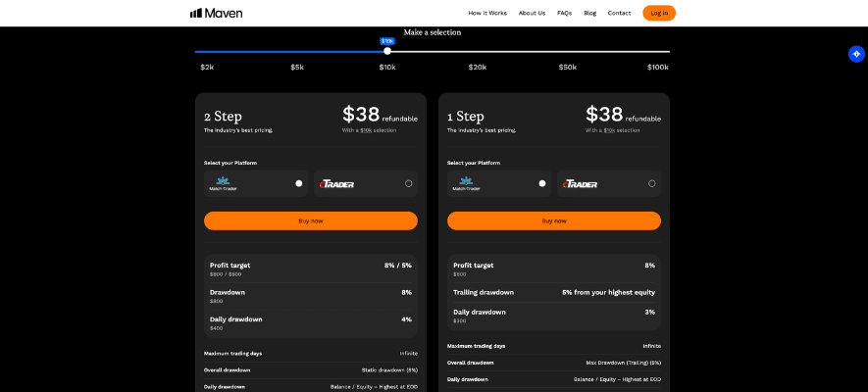
Task: Click 'Maximum trading days' in 2 Step card
Action: [x=232, y=354]
